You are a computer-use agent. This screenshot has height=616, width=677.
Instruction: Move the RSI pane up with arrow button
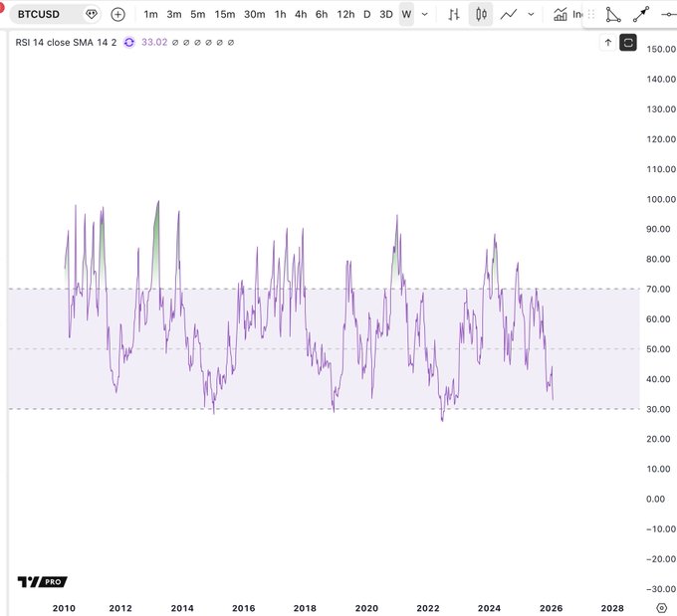click(x=607, y=42)
